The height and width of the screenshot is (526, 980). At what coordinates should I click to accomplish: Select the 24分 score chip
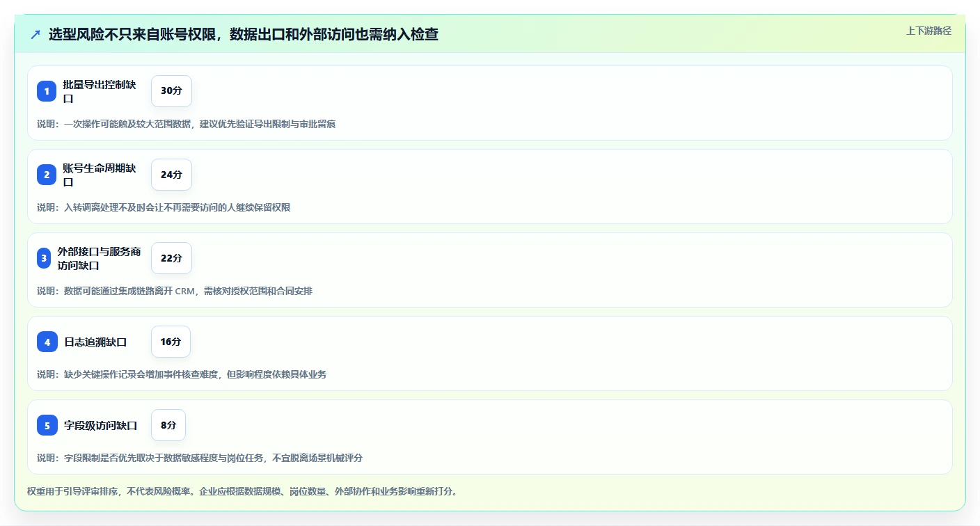tap(171, 175)
